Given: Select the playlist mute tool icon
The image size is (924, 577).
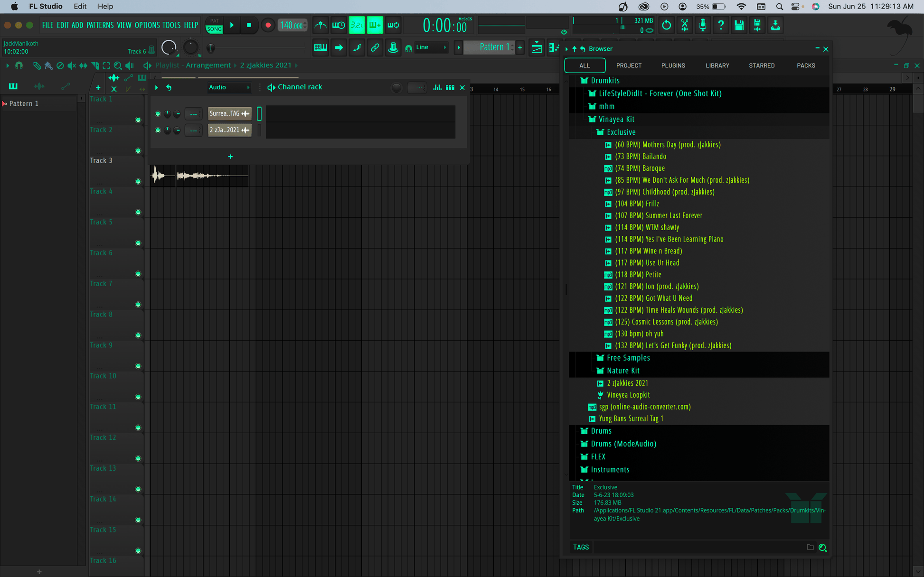Looking at the screenshot, I should coord(71,65).
